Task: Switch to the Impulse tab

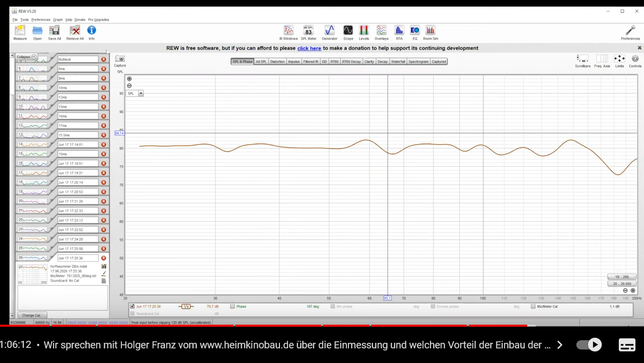Action: [x=294, y=62]
